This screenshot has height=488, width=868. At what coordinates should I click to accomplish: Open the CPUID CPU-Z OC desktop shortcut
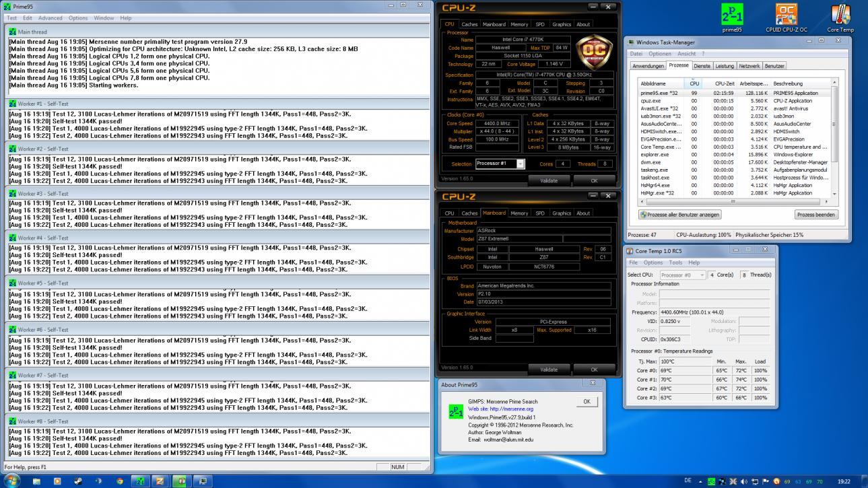(x=786, y=18)
